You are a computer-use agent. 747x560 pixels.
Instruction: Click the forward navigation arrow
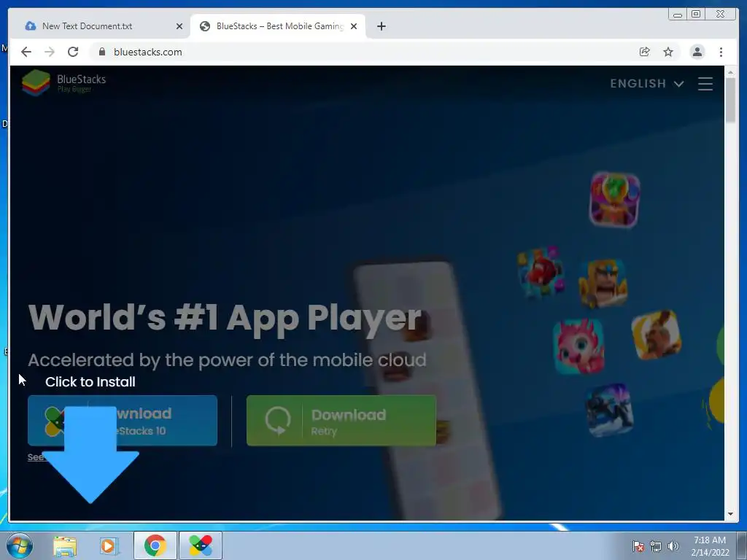pos(50,52)
